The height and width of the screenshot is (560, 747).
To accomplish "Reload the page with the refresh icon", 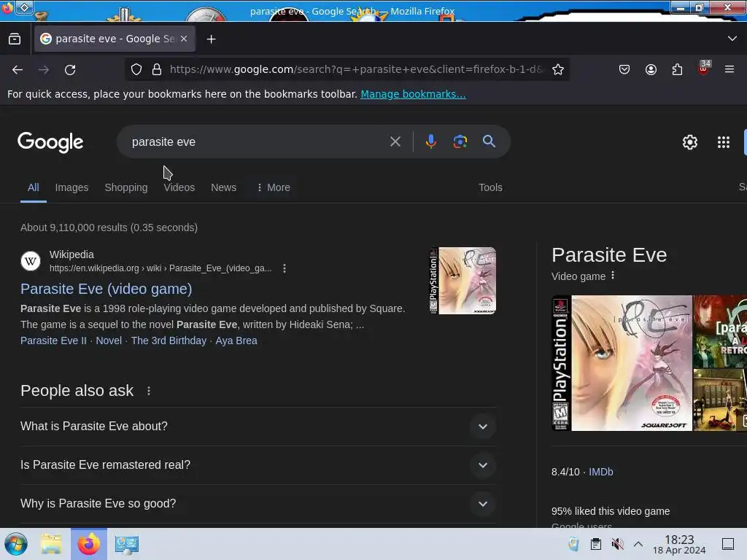I will 70,70.
